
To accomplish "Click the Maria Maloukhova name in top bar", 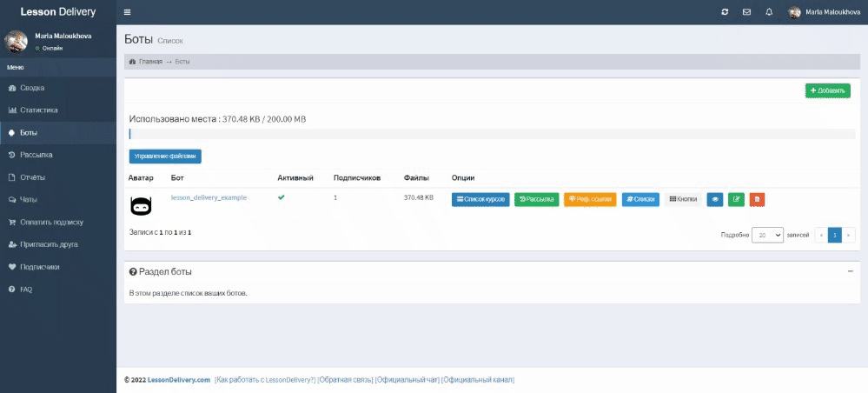I will [833, 12].
